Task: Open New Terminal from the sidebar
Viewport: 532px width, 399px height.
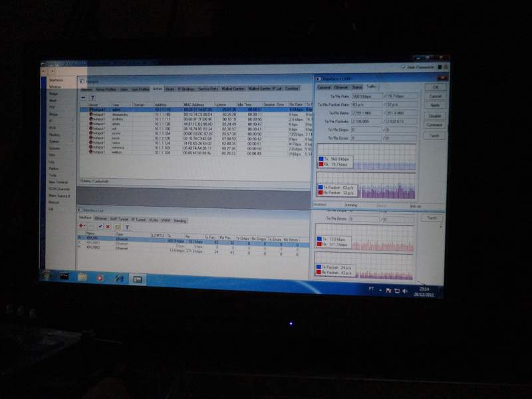Action: [x=58, y=182]
